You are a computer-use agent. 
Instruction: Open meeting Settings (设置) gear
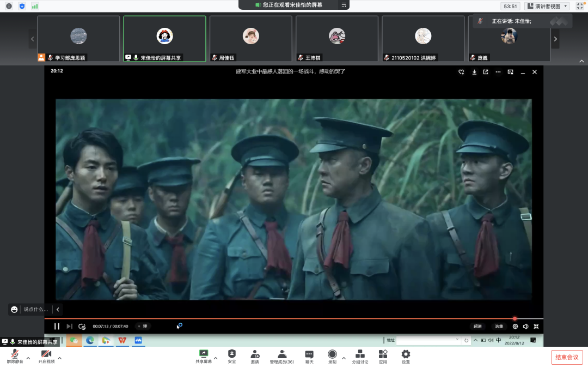406,355
